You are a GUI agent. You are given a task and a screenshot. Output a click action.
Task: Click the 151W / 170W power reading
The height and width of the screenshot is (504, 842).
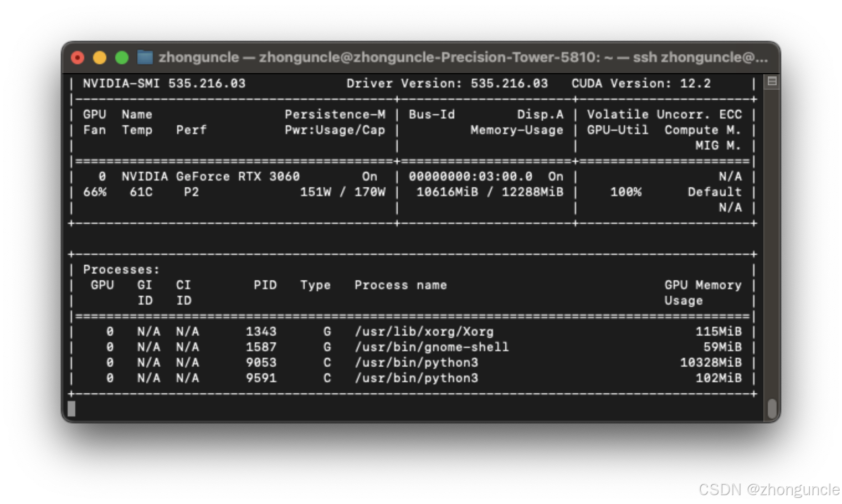(x=342, y=192)
